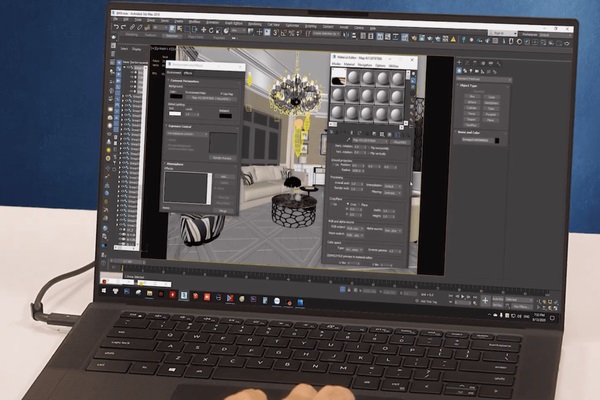This screenshot has width=600, height=400.
Task: Click the Render Preview button
Action: (222, 158)
